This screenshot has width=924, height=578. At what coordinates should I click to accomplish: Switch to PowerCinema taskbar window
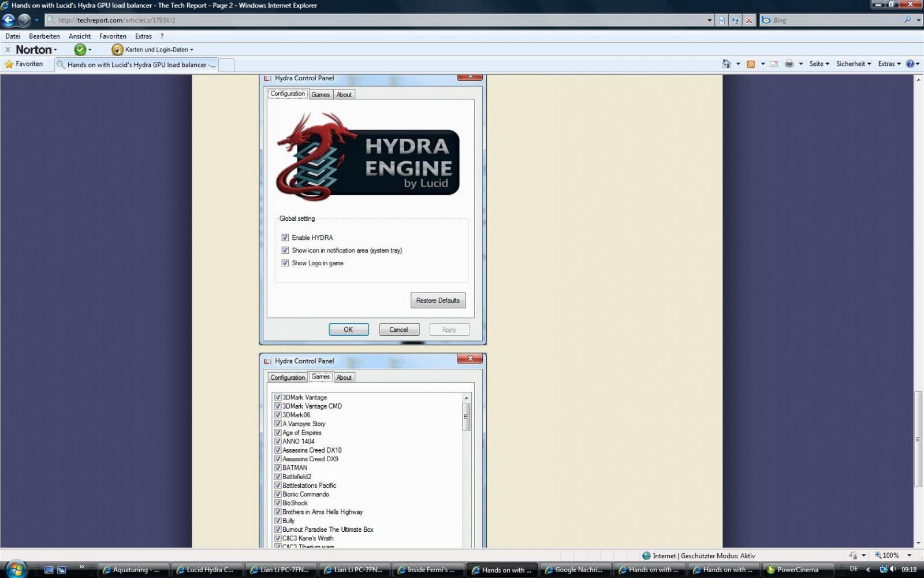pyautogui.click(x=797, y=570)
